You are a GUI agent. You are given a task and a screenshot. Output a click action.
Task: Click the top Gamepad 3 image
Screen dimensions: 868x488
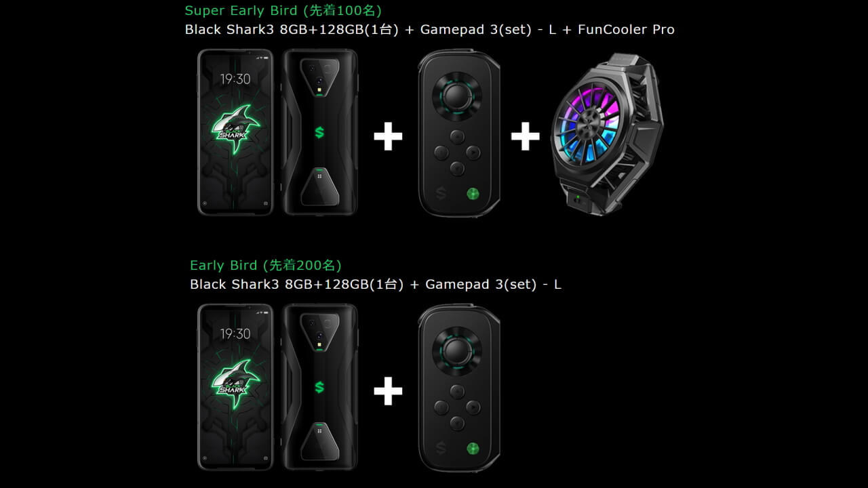[x=458, y=133]
